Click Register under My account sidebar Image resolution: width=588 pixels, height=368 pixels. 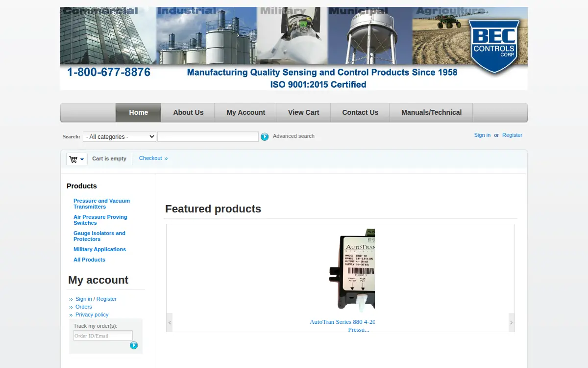click(106, 299)
